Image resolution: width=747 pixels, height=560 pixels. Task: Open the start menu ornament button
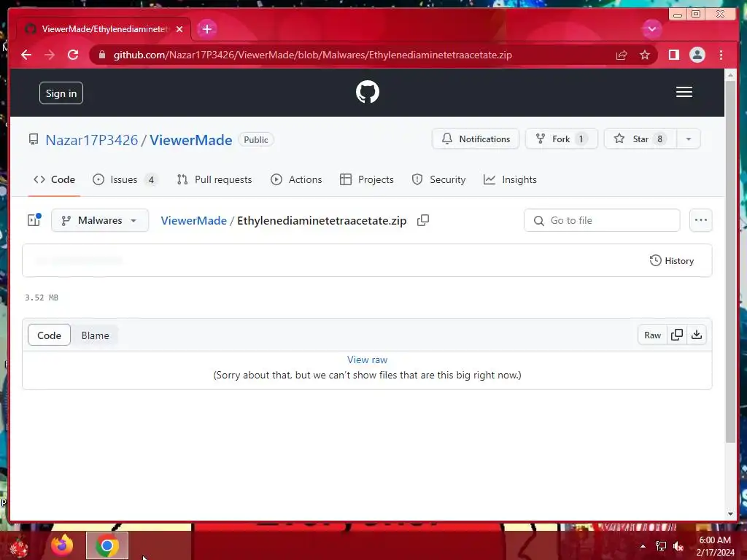click(x=19, y=547)
